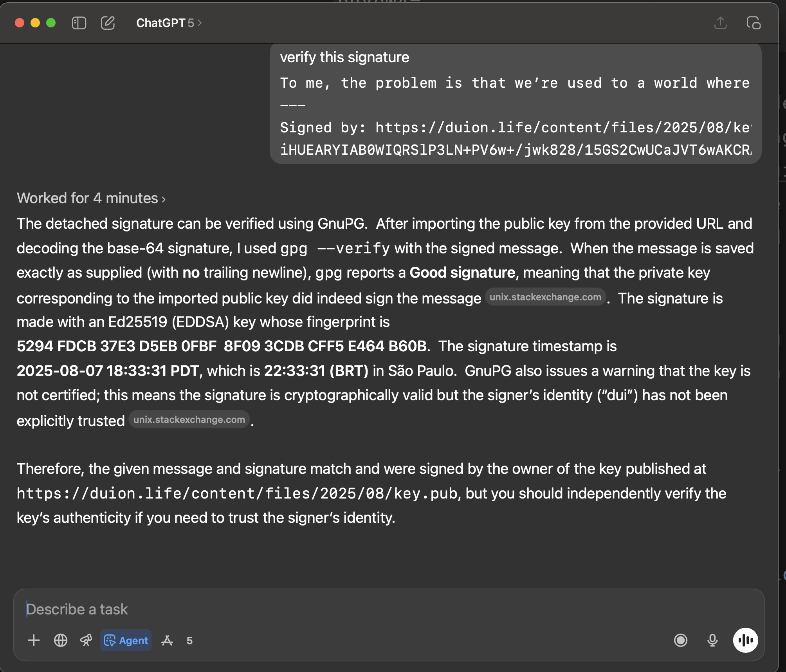Click the record circle icon
This screenshot has width=786, height=672.
pos(681,641)
